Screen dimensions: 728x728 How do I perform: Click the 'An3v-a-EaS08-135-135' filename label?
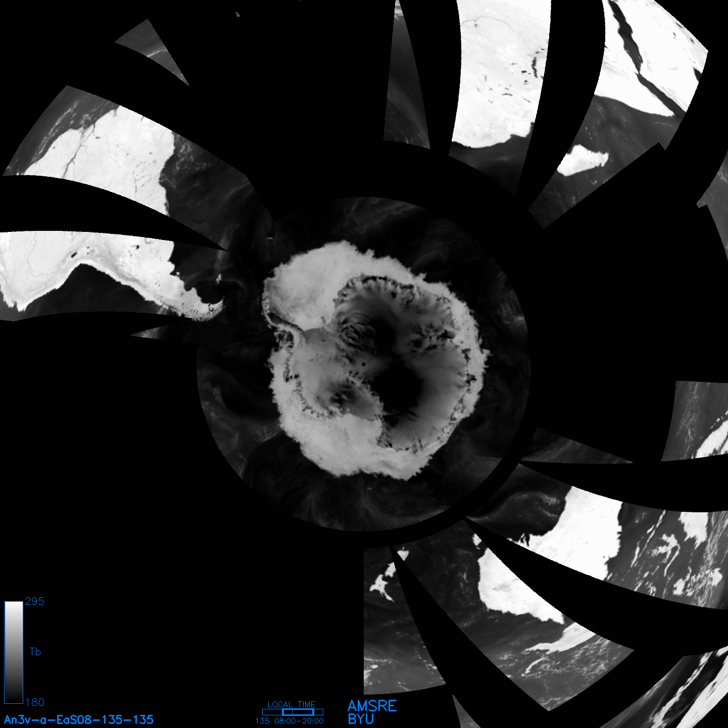point(79,719)
